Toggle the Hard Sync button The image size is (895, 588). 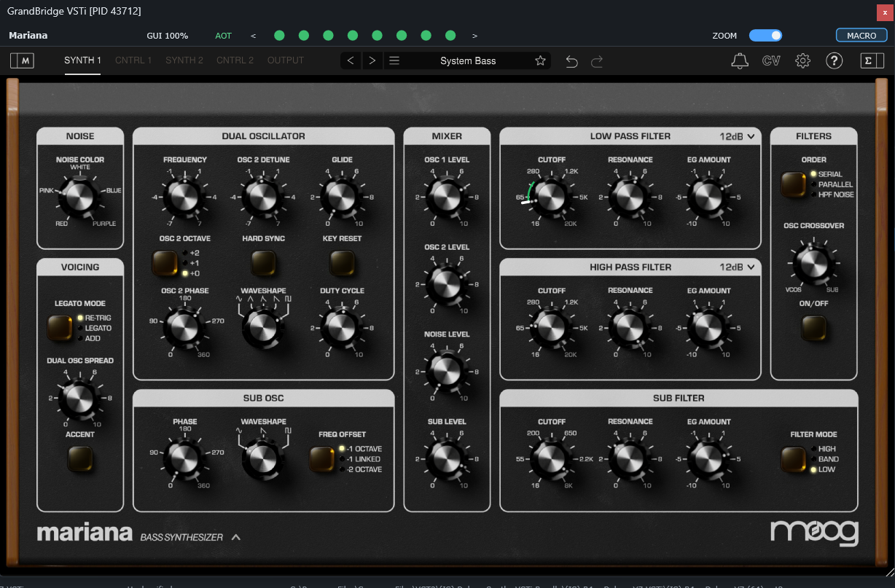click(264, 262)
